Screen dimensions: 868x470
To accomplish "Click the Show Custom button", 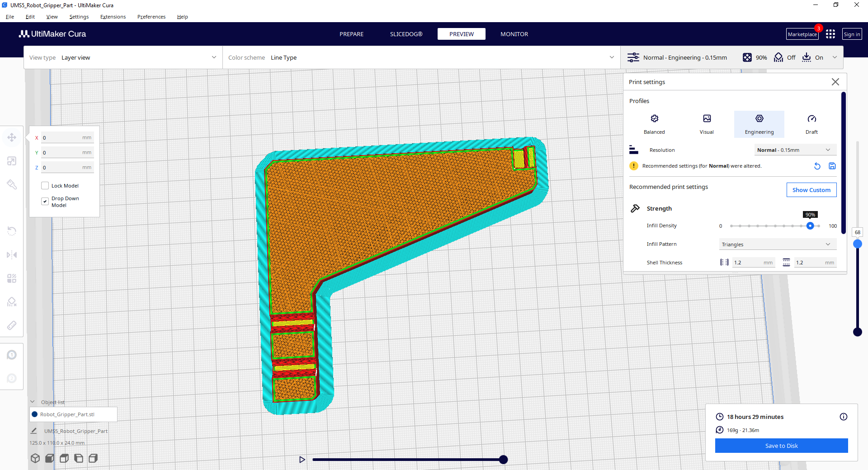I will click(x=811, y=190).
